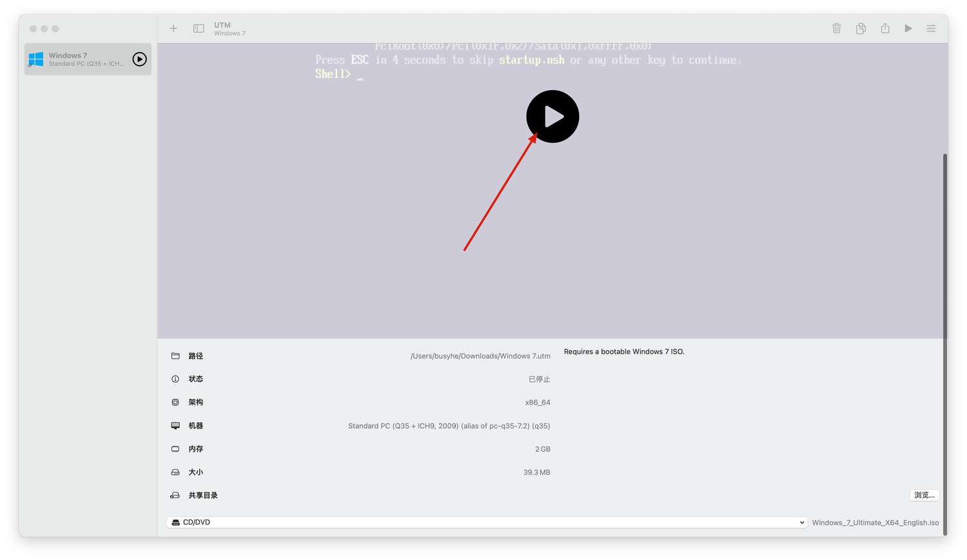The width and height of the screenshot is (967, 560).
Task: Delete the VM using the trash icon
Action: click(836, 28)
